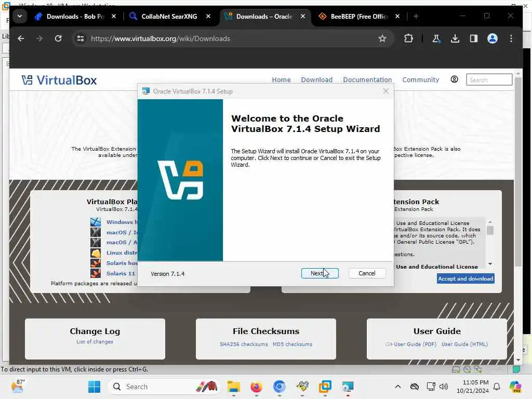Open the notification bell icon

pyautogui.click(x=497, y=387)
